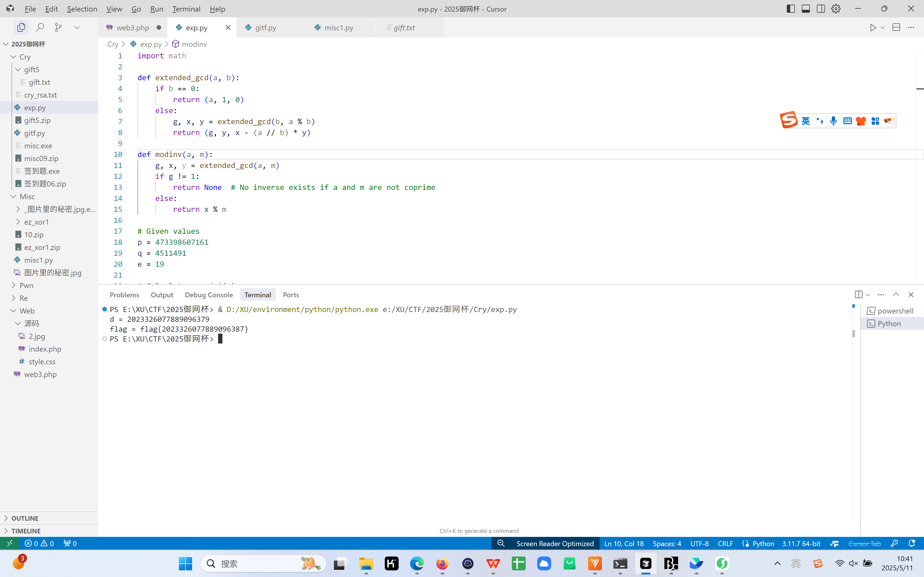Expand the TIMELINE section
The height and width of the screenshot is (577, 924).
tap(49, 531)
